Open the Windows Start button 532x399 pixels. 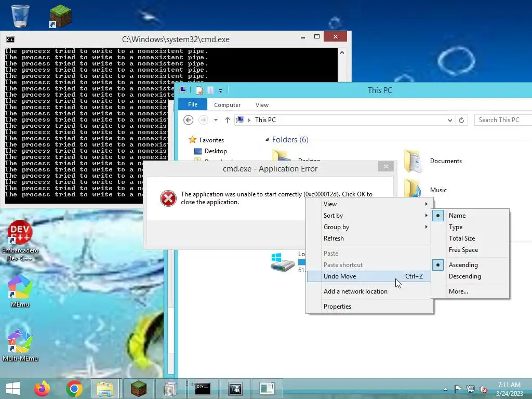(13, 389)
